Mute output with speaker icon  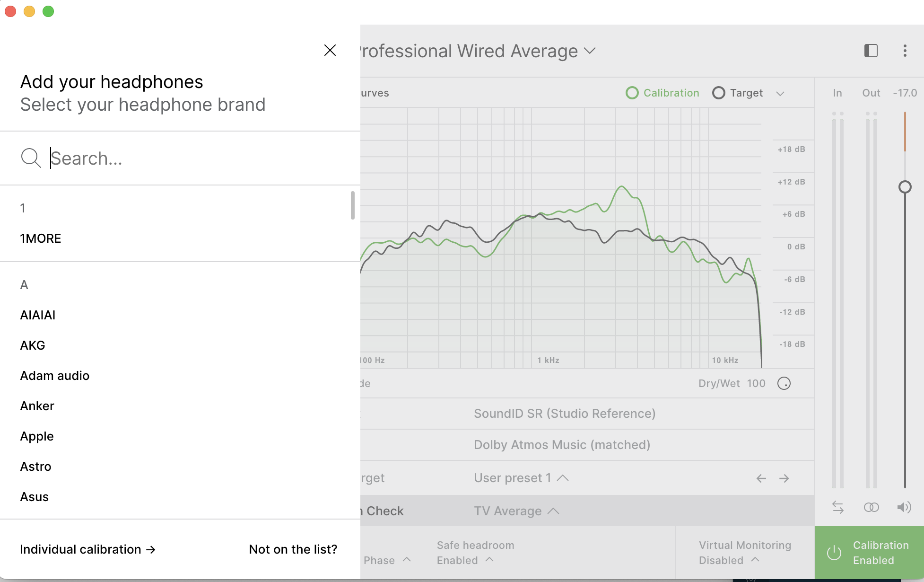[904, 507]
